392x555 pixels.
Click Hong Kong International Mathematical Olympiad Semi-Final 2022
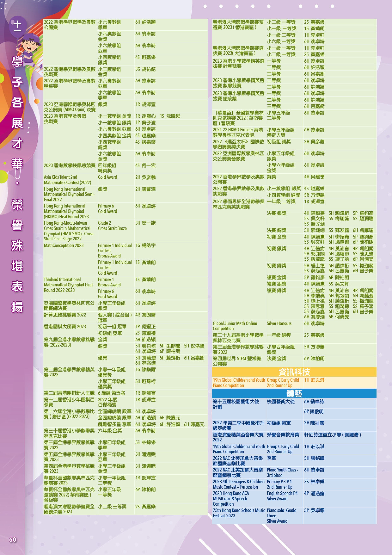(x=69, y=194)
